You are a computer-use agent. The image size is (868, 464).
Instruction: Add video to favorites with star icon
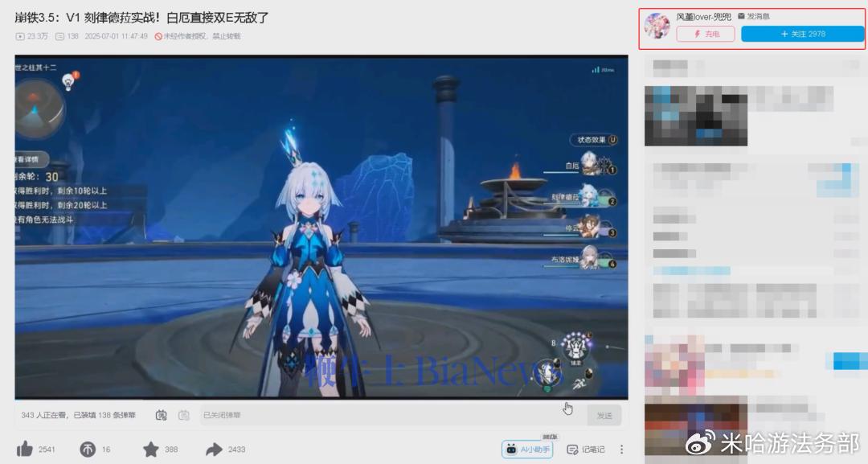(150, 449)
